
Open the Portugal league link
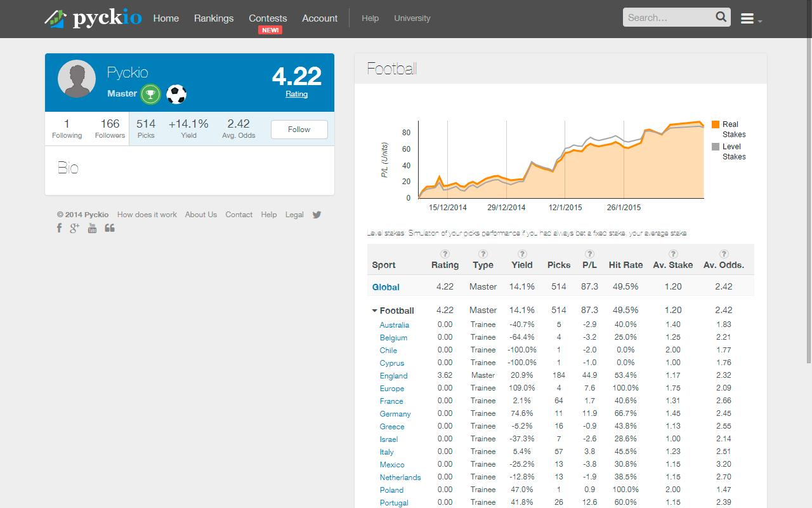394,503
